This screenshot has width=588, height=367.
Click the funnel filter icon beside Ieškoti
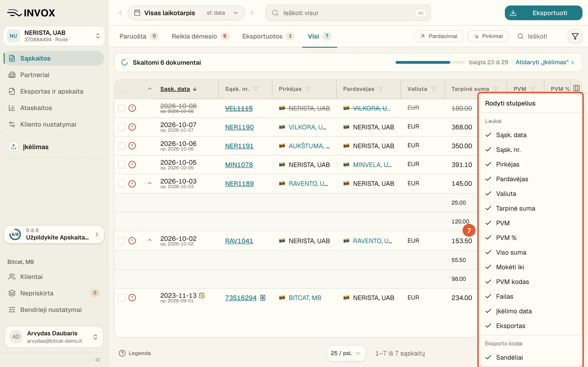tap(575, 36)
